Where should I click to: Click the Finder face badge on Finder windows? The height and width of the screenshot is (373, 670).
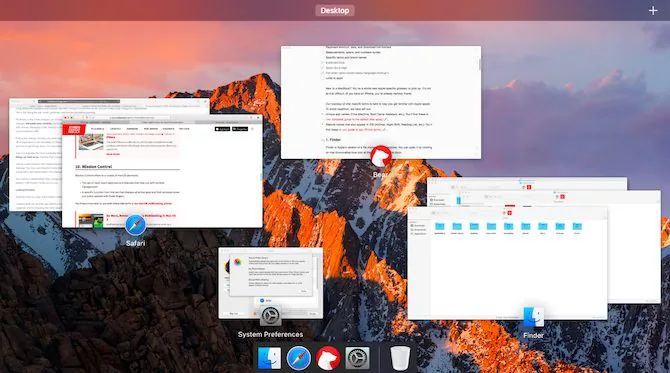coord(533,317)
